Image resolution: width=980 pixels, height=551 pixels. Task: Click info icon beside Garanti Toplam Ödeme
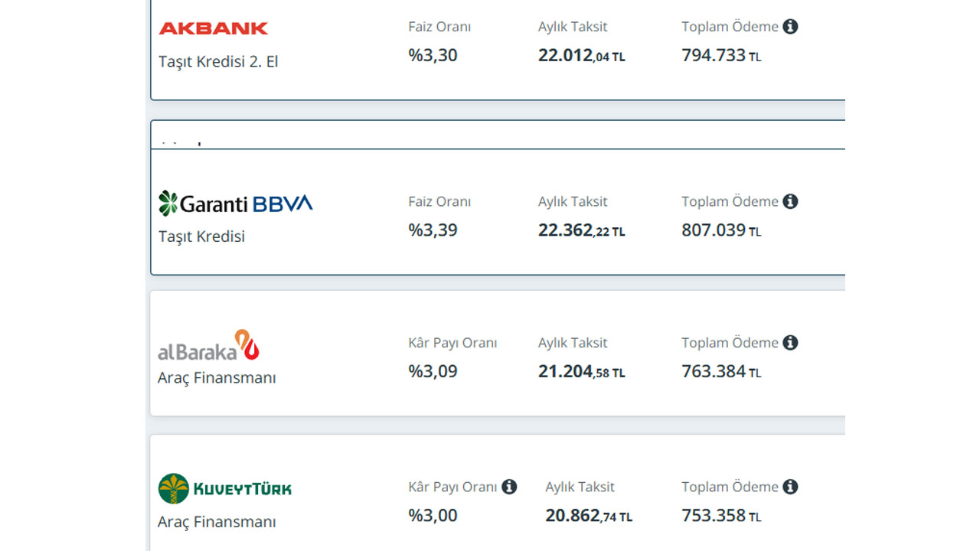pyautogui.click(x=790, y=201)
